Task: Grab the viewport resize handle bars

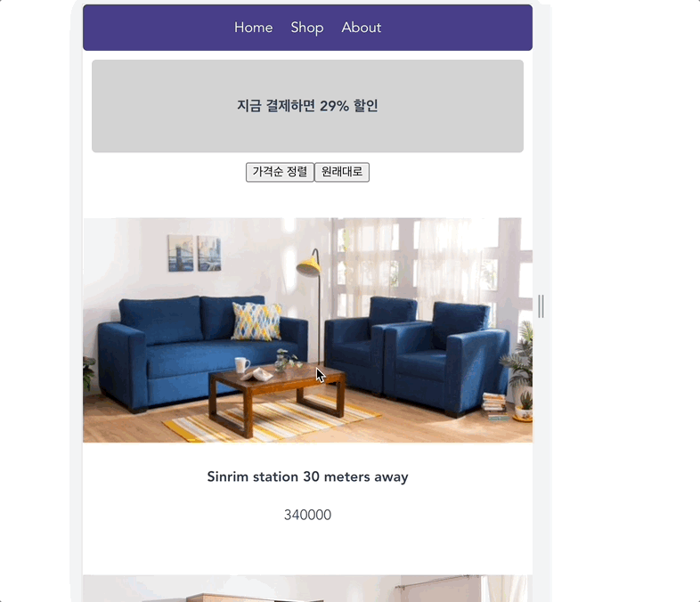Action: click(541, 306)
